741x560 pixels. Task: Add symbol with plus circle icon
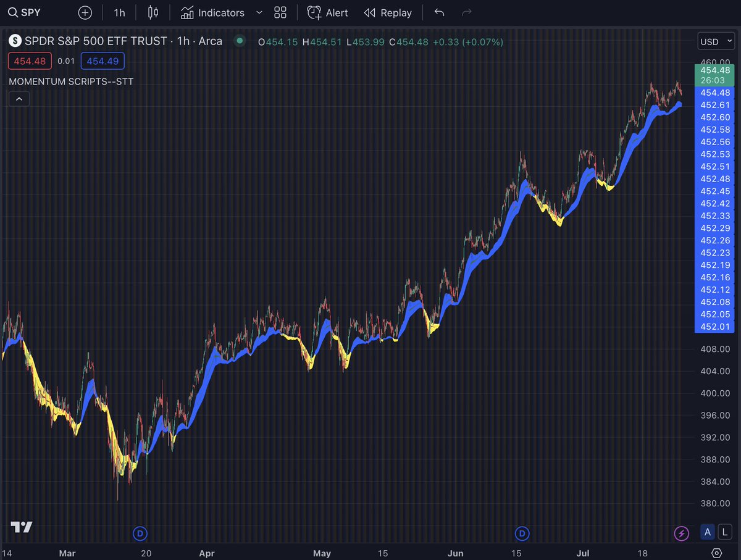[85, 12]
